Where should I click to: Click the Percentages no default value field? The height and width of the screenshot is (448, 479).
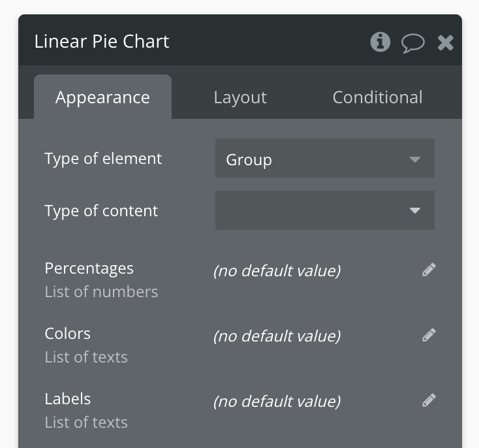[277, 270]
